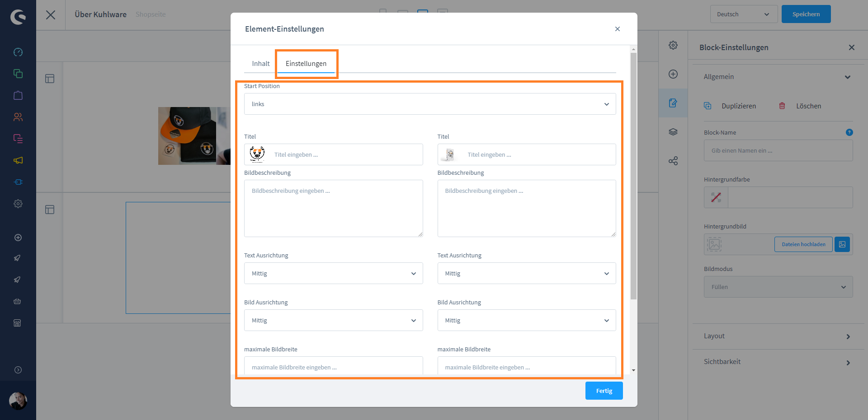Close the Element-Einstellungen dialog
This screenshot has width=868, height=420.
coord(618,29)
